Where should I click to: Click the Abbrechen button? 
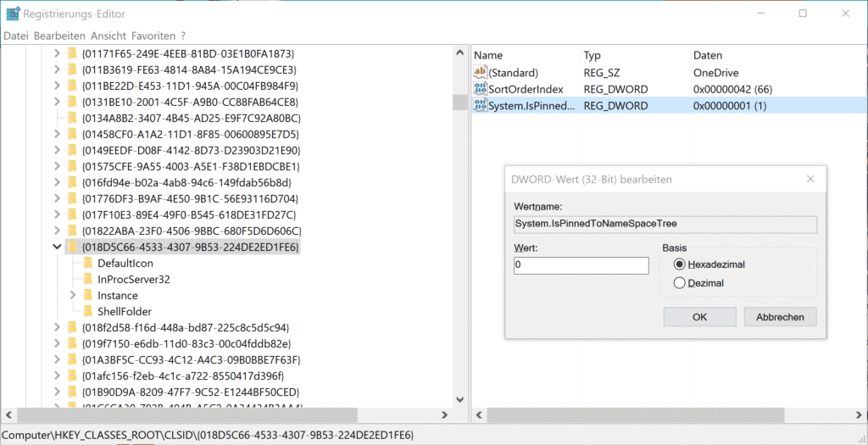coord(781,317)
